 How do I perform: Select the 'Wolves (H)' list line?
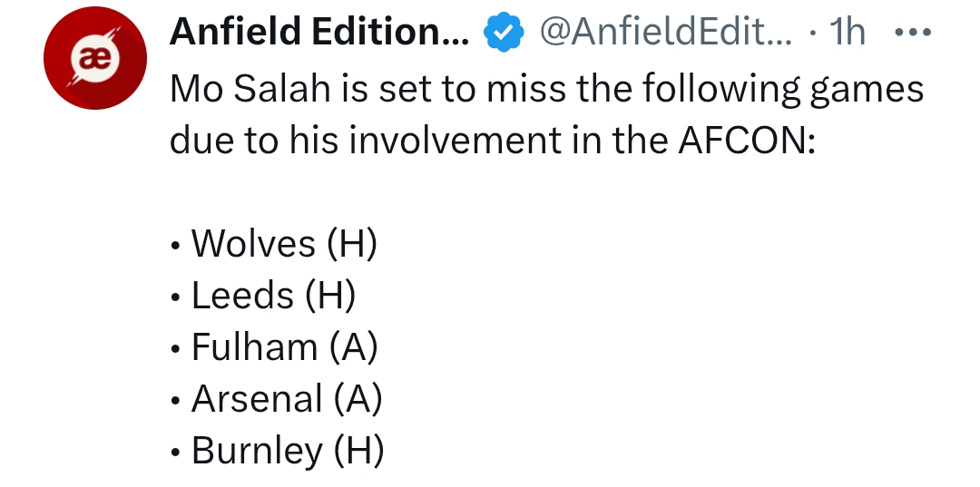click(x=274, y=243)
